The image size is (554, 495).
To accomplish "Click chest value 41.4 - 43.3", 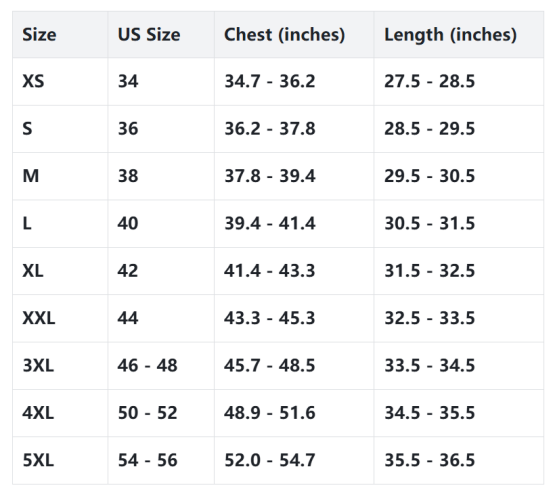I will [270, 271].
